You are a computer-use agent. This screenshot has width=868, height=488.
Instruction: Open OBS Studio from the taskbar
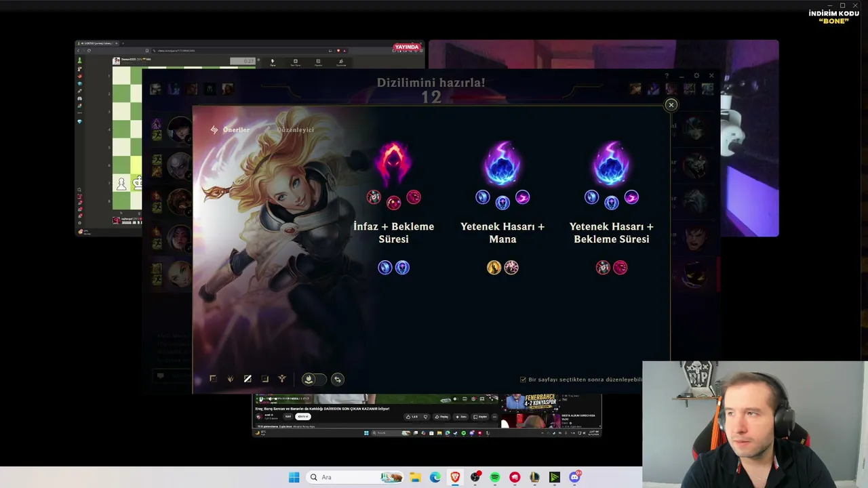(475, 477)
